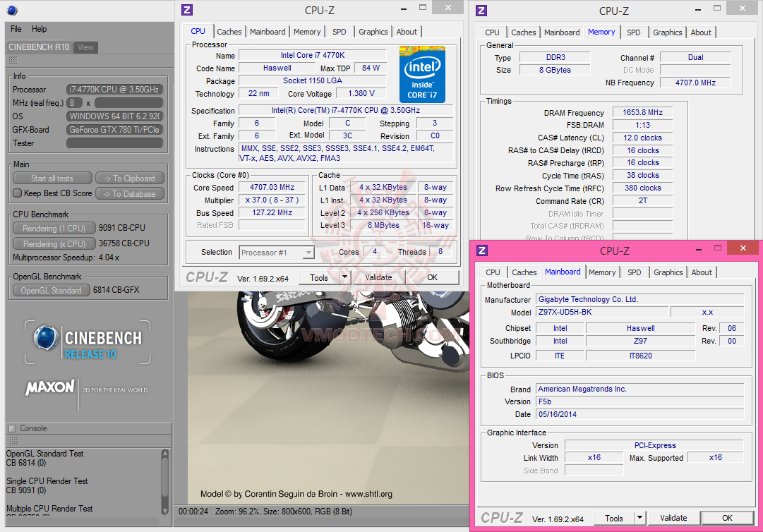Screen dimensions: 763x532
Task: Toggle Keep Best CB Score checkbox
Action: point(18,193)
